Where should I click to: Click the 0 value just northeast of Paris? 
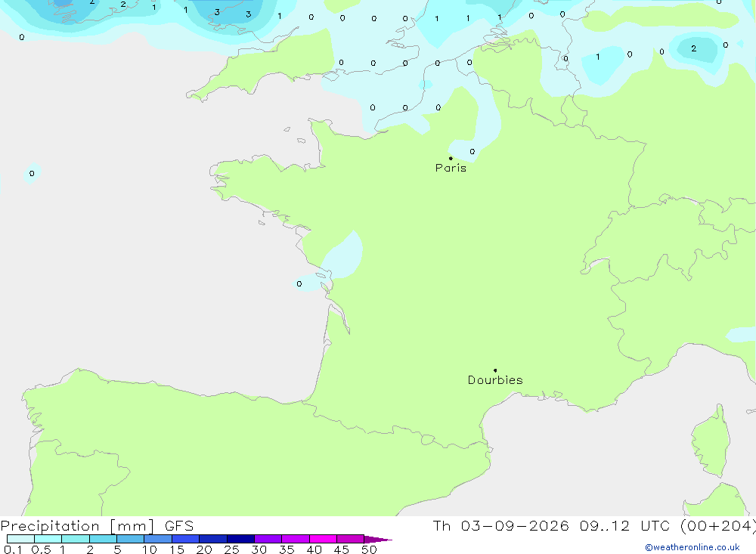click(x=472, y=151)
